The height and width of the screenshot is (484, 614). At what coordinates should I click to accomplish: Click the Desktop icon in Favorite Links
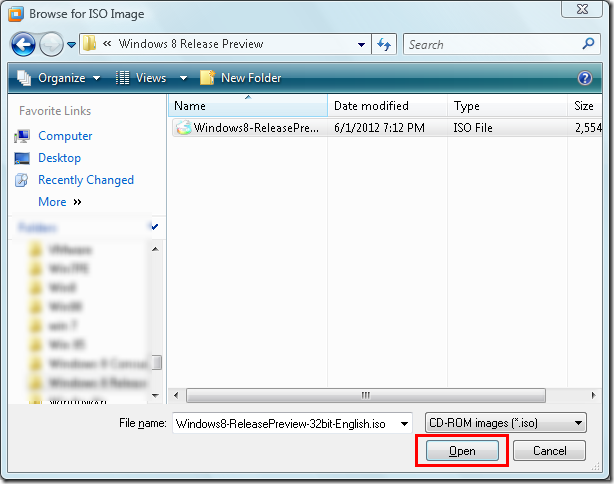(x=22, y=158)
